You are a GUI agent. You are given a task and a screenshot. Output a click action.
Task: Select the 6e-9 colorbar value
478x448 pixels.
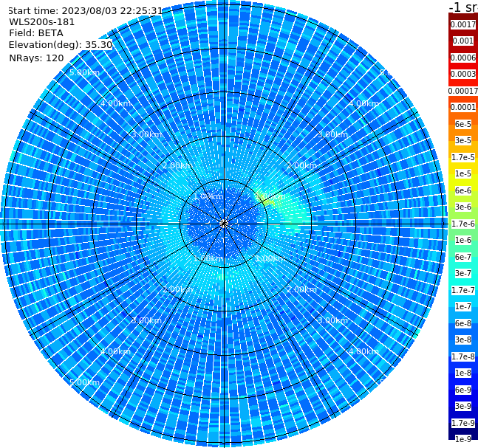pyautogui.click(x=463, y=390)
